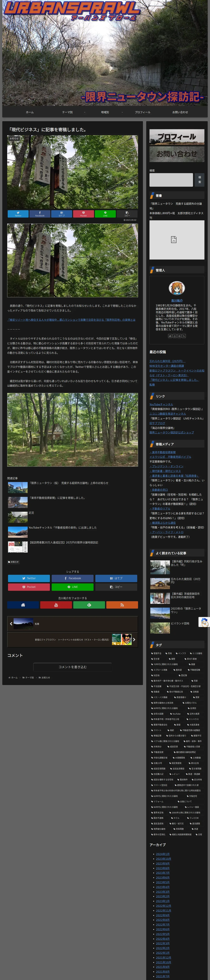Open the 横須賀ぶらから通信 link
Screen dimensions: 210x980
[163, 523]
